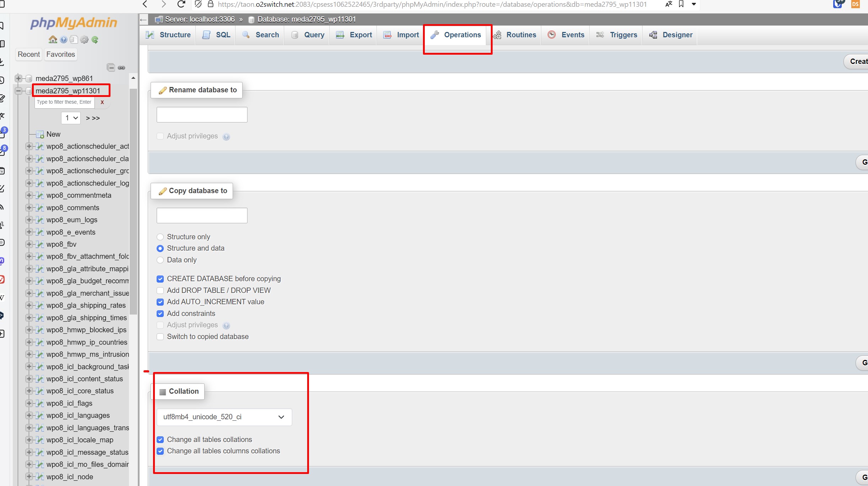Select the Structure and data radio button

pyautogui.click(x=160, y=249)
